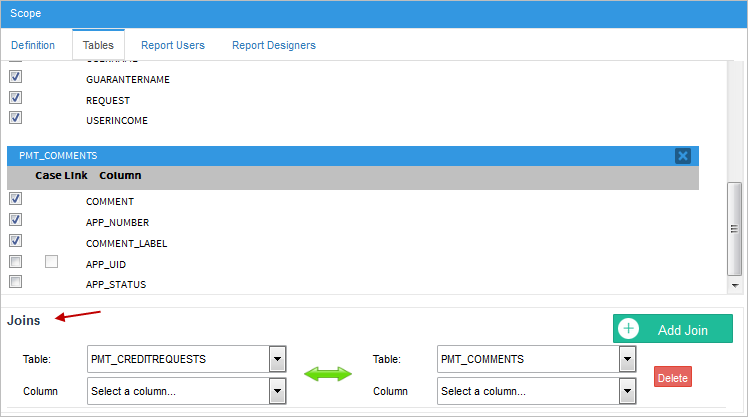The height and width of the screenshot is (417, 748).
Task: Uncheck the USERINCOME column checkbox
Action: coord(15,118)
